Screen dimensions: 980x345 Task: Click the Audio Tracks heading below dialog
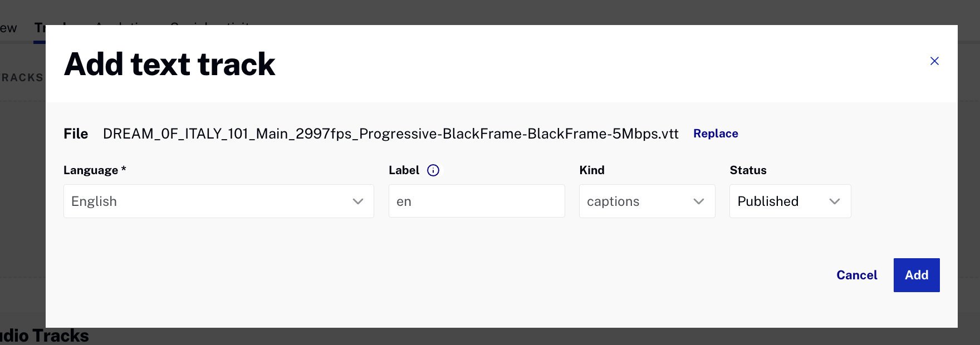click(x=45, y=336)
